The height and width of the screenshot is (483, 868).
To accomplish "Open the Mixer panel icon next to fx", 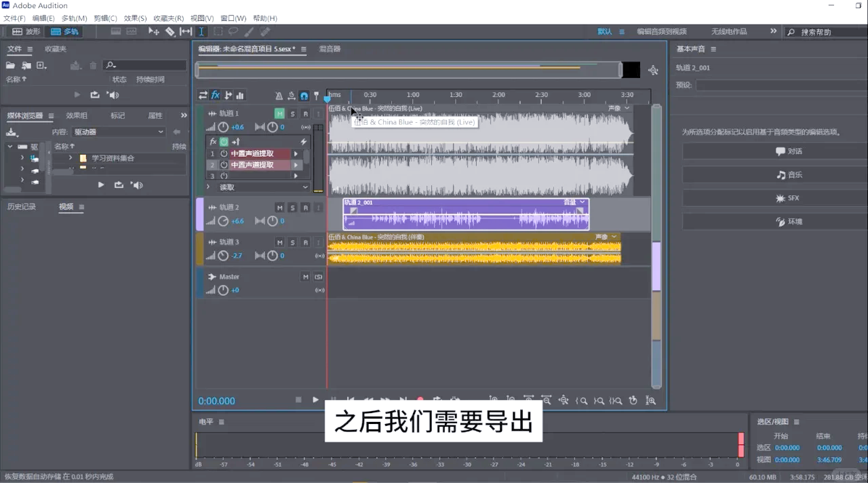I will (x=241, y=95).
